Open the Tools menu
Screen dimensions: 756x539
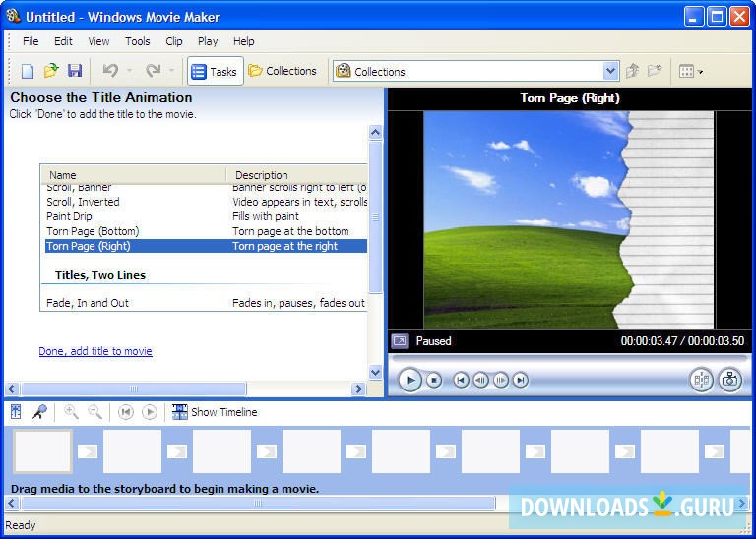pyautogui.click(x=137, y=41)
